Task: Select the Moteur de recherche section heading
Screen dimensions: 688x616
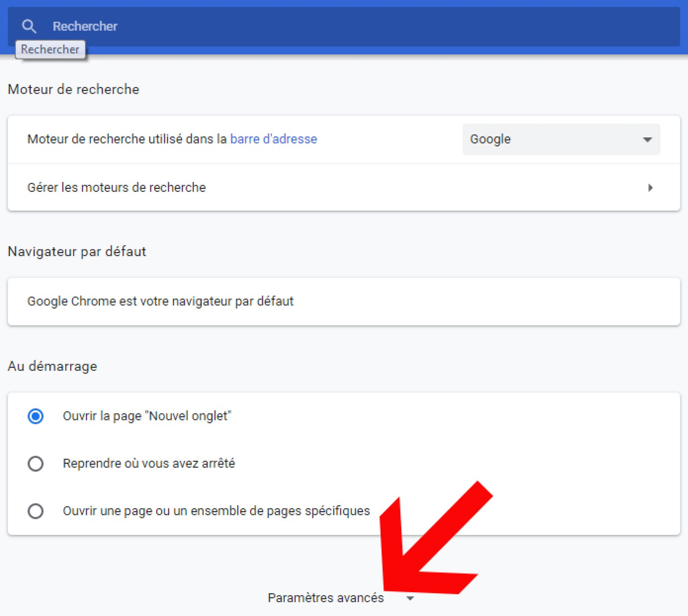Action: (73, 89)
